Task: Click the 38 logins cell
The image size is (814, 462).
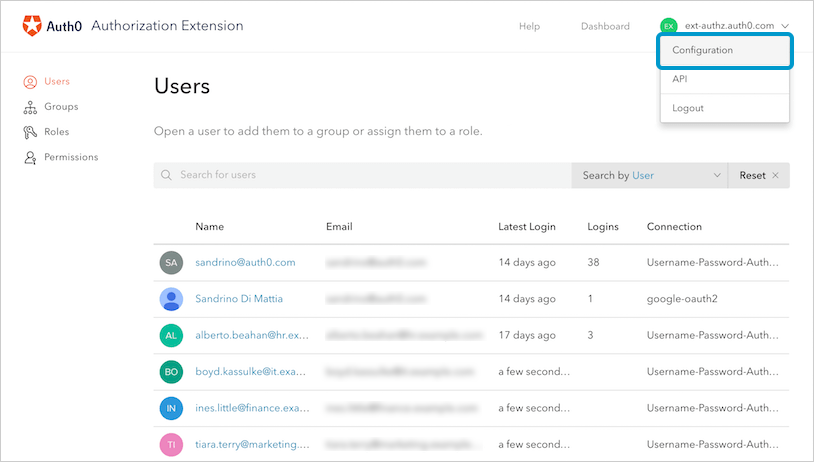Action: (593, 262)
